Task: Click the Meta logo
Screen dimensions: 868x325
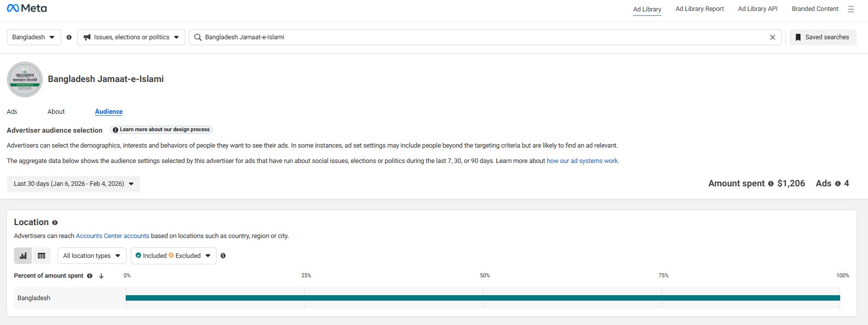Action: click(x=27, y=8)
